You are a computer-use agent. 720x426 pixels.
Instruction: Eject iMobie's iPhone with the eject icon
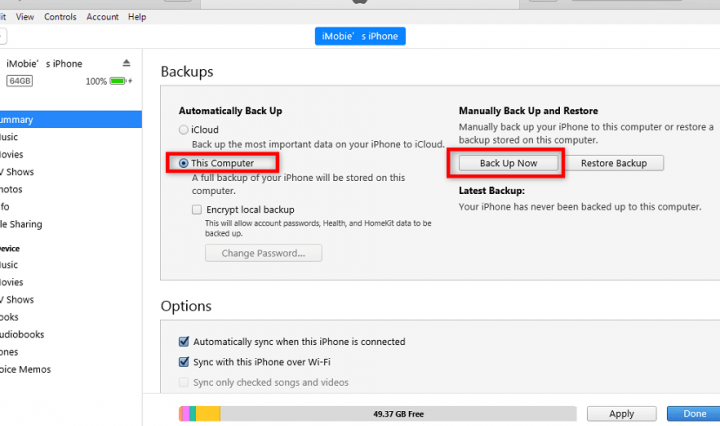[126, 63]
